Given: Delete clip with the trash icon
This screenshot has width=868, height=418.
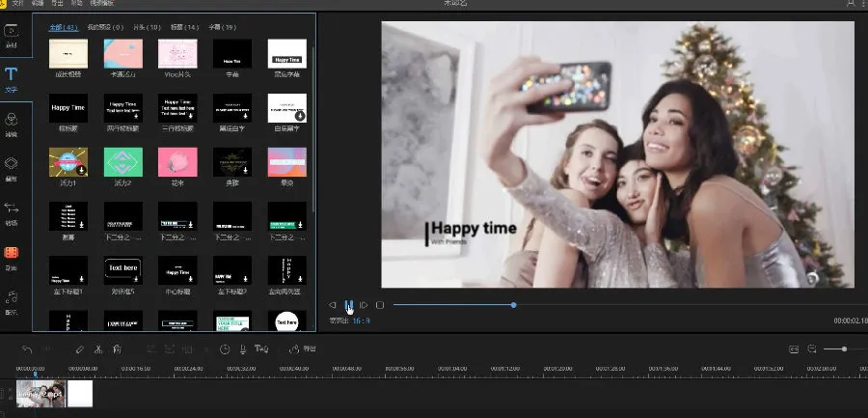Looking at the screenshot, I should click(117, 349).
